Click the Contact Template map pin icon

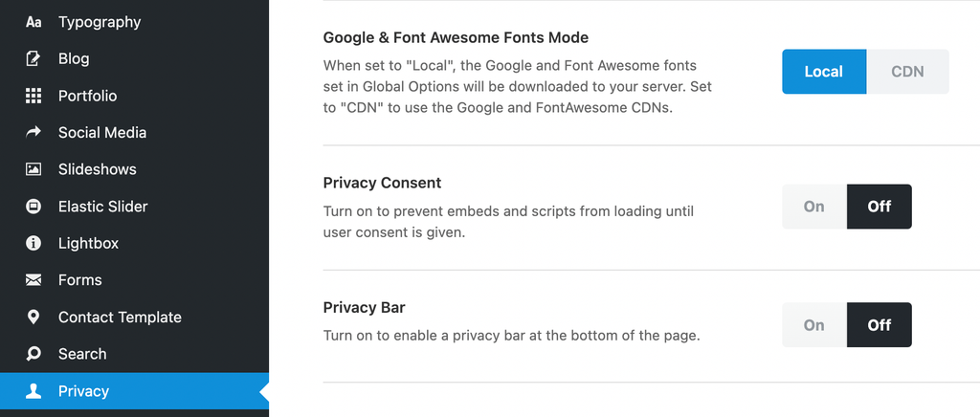tap(33, 317)
